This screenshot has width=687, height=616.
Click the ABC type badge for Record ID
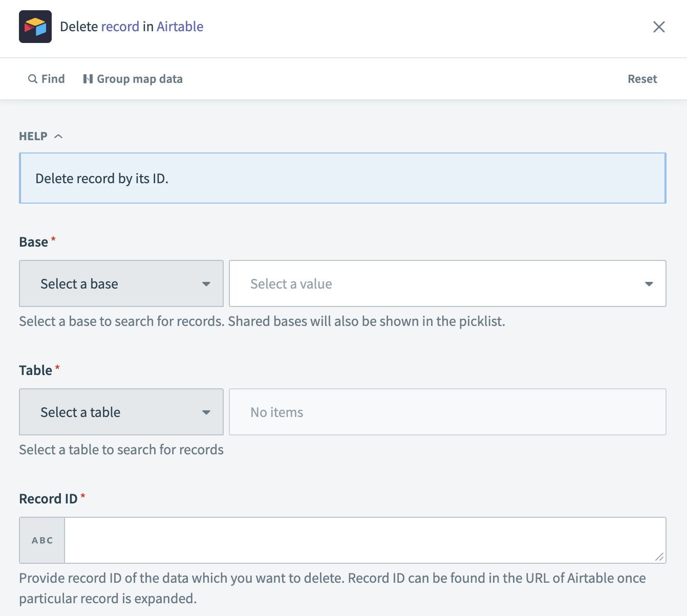[x=42, y=540]
